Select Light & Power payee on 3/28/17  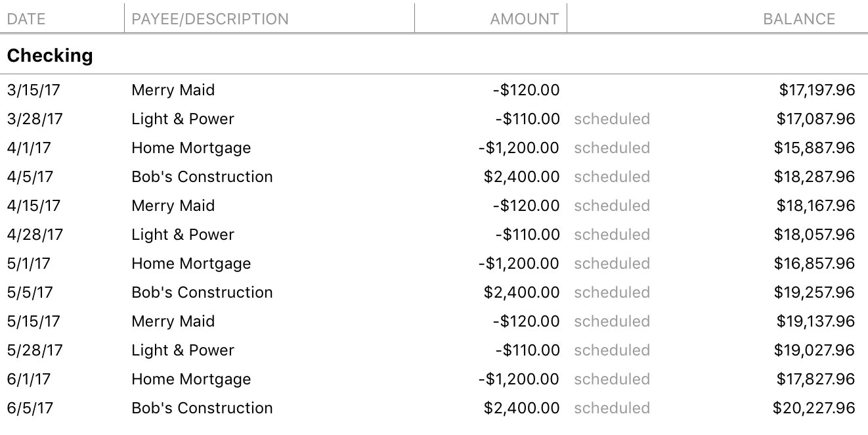pyautogui.click(x=183, y=119)
